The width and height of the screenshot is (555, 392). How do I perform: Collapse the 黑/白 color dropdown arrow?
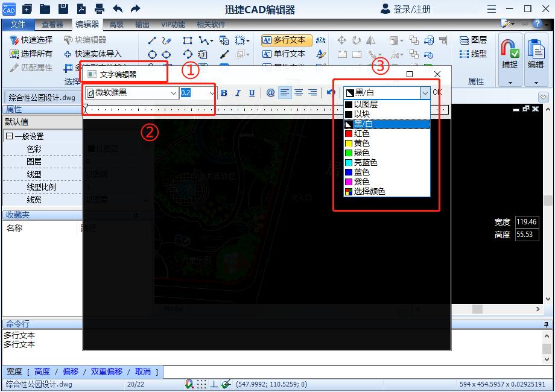coord(425,93)
